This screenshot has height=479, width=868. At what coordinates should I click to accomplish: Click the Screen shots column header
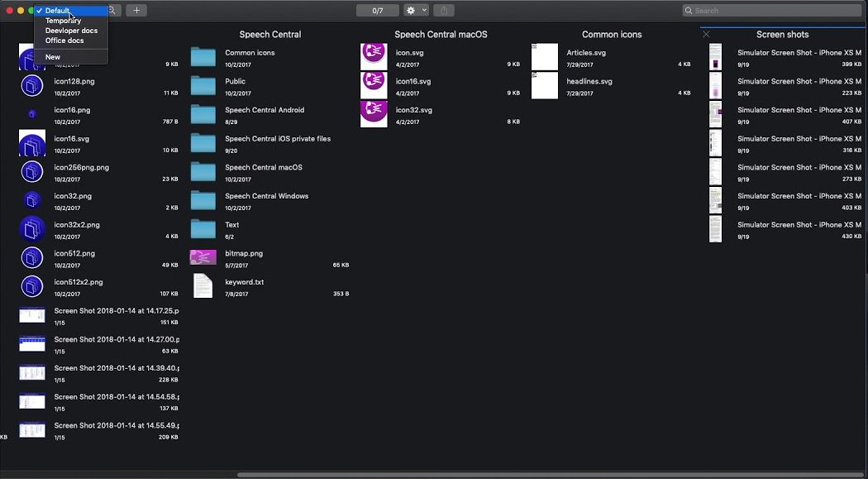(782, 35)
